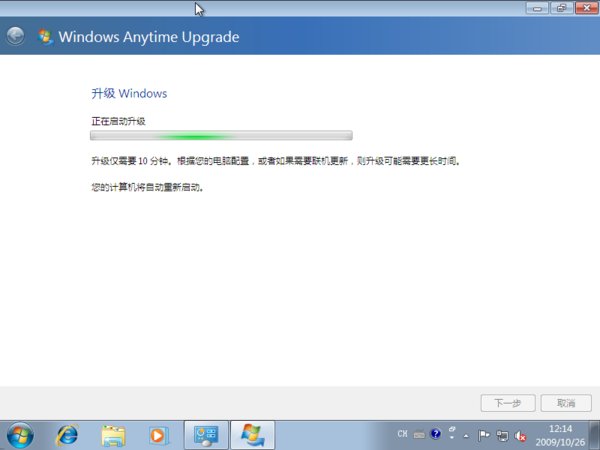Image resolution: width=600 pixels, height=450 pixels.
Task: Click the 升级 Windows heading
Action: (129, 93)
